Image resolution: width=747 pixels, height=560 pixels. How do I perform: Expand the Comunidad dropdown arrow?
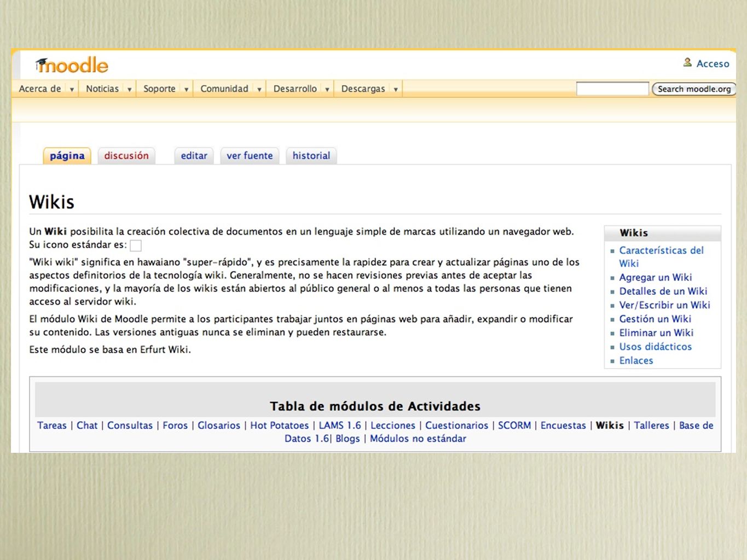pos(259,89)
